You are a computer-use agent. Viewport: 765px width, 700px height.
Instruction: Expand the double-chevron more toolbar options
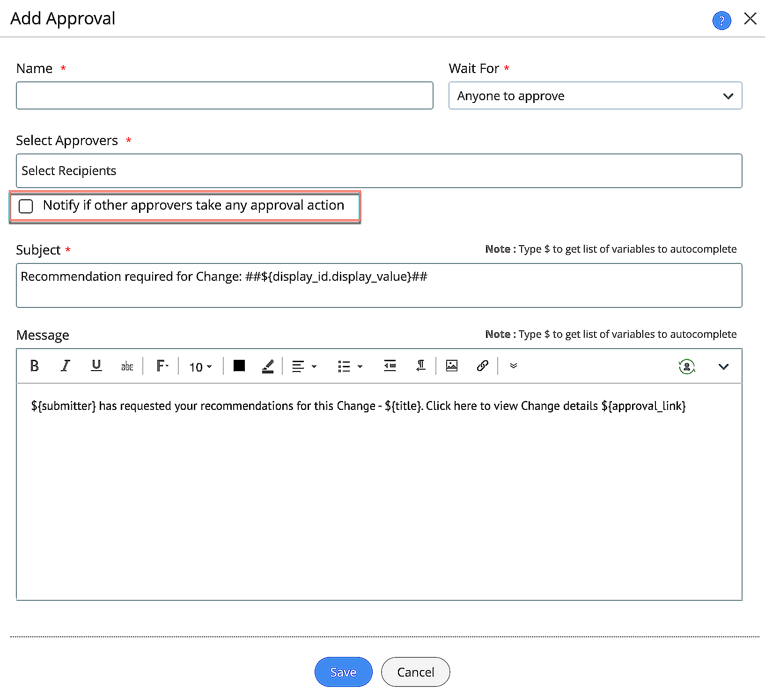click(513, 366)
